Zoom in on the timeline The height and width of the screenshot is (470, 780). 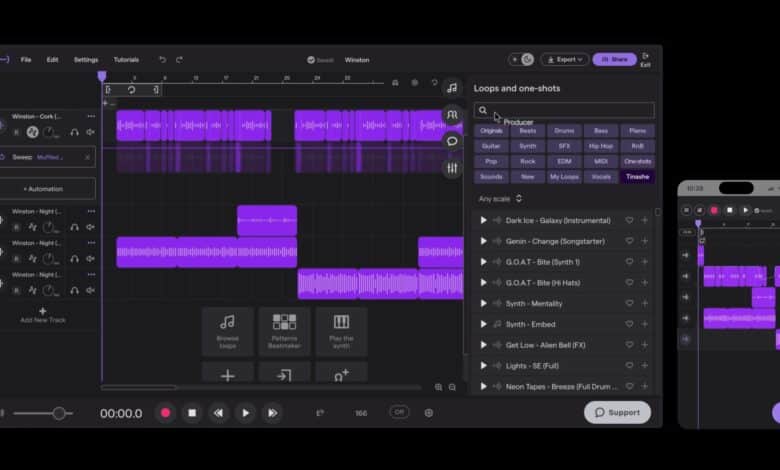[438, 387]
